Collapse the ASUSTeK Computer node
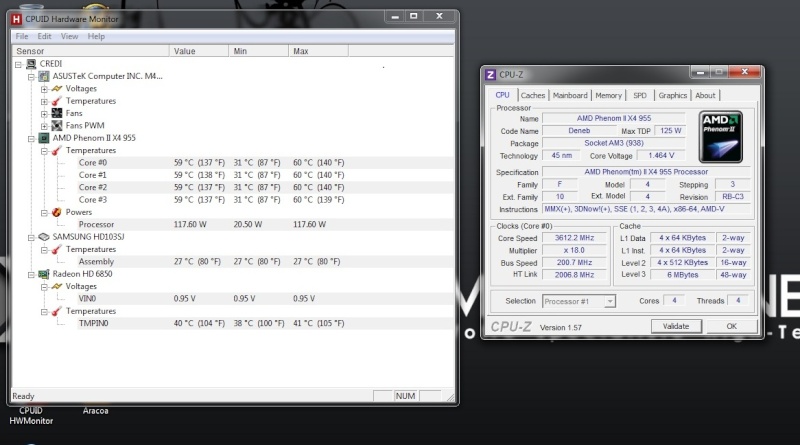 click(31, 77)
